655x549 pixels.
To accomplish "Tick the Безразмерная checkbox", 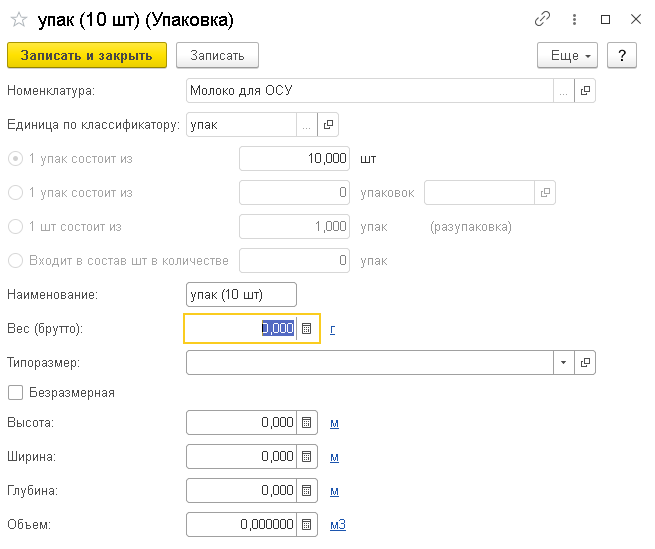I will coord(15,393).
